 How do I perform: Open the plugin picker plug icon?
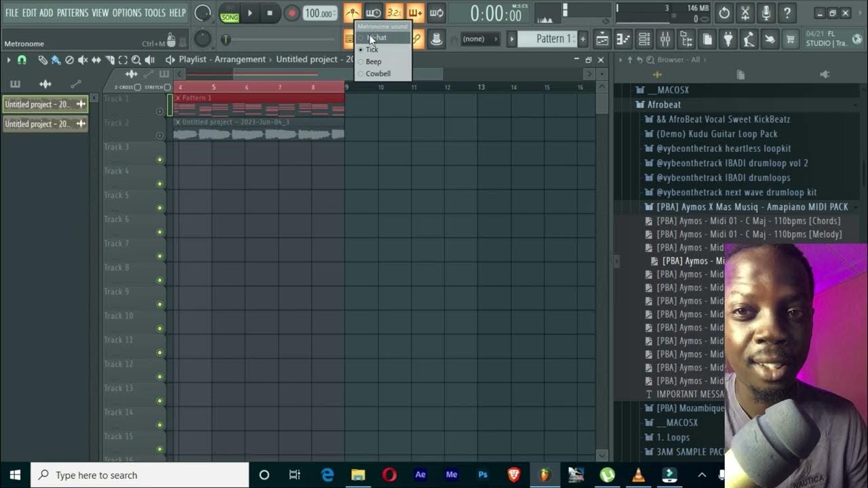point(728,39)
